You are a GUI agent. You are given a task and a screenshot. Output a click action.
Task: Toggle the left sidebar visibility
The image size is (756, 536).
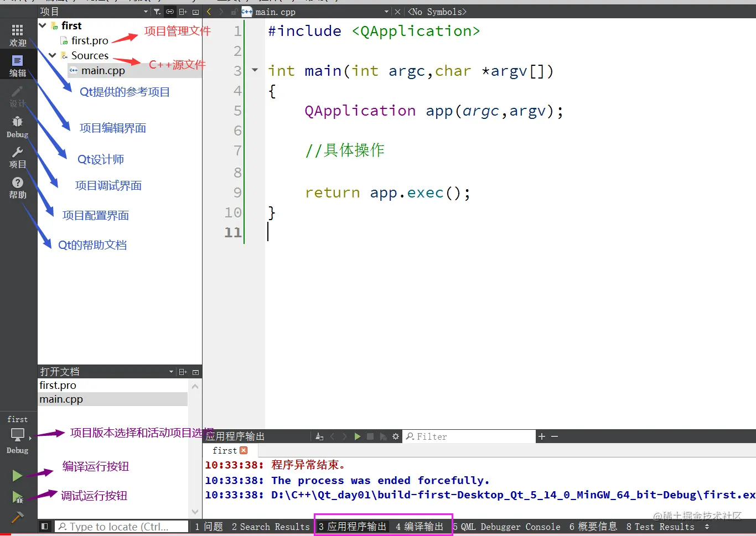tap(45, 527)
